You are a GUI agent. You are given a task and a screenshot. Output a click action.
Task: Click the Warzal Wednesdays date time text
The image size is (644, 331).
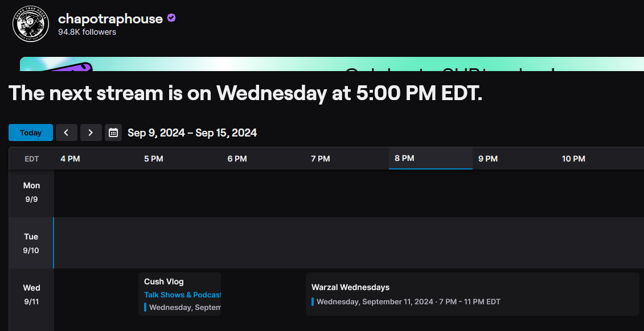[x=408, y=301]
